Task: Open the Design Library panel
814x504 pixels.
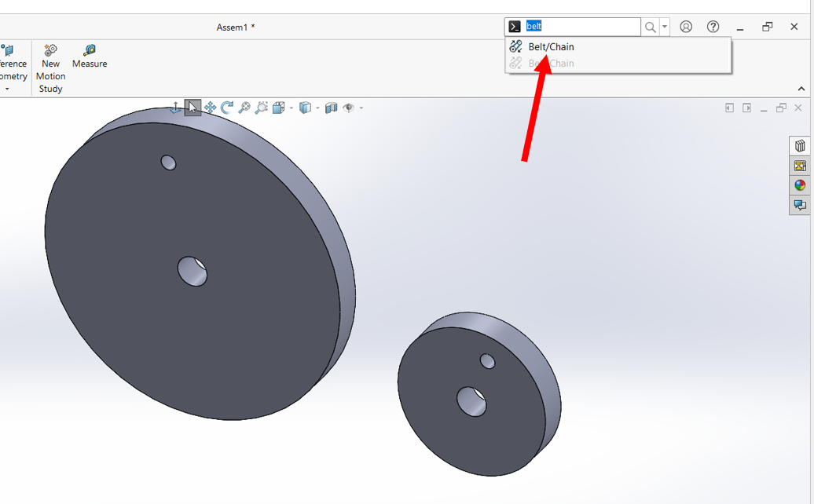Action: point(799,165)
